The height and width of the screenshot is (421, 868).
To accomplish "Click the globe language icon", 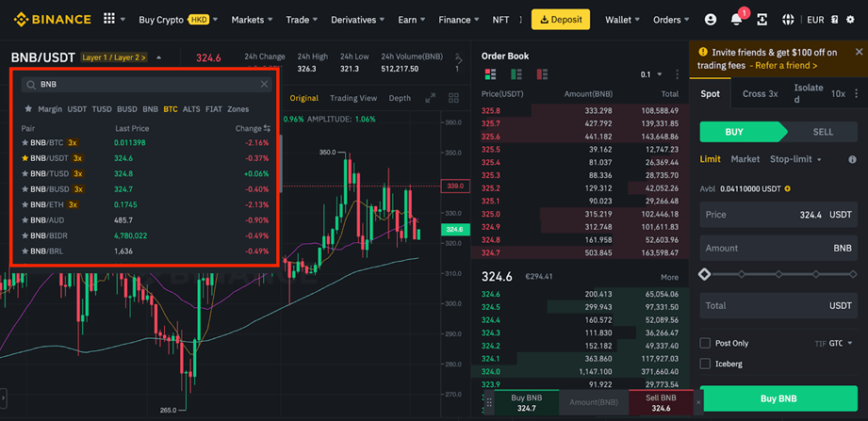I will [788, 20].
